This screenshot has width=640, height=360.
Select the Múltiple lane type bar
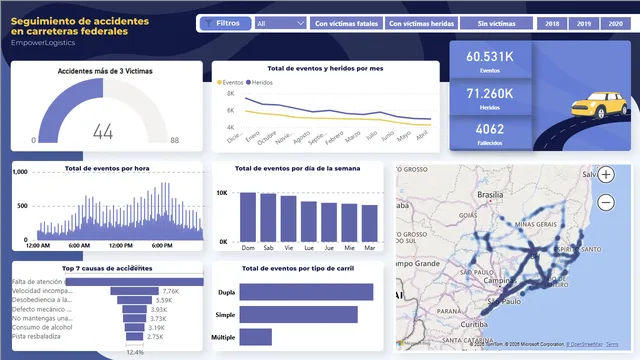coord(256,337)
